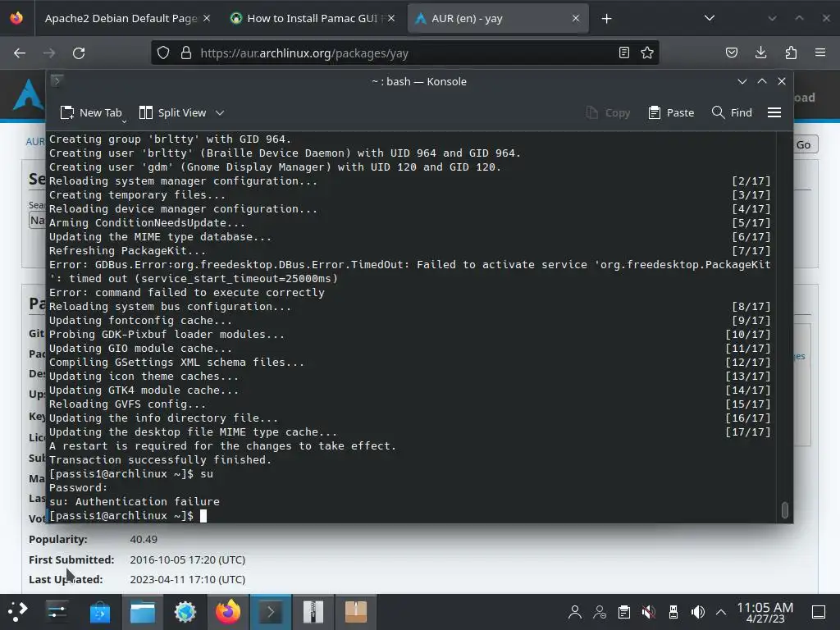840x630 pixels.
Task: Open archive manager taskbar icon
Action: [313, 612]
